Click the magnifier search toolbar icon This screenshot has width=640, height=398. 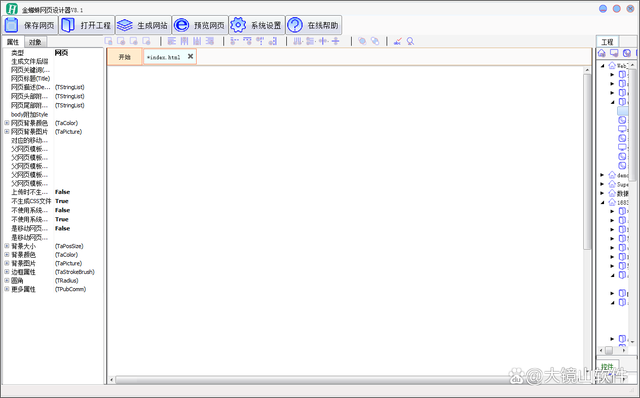(410, 41)
